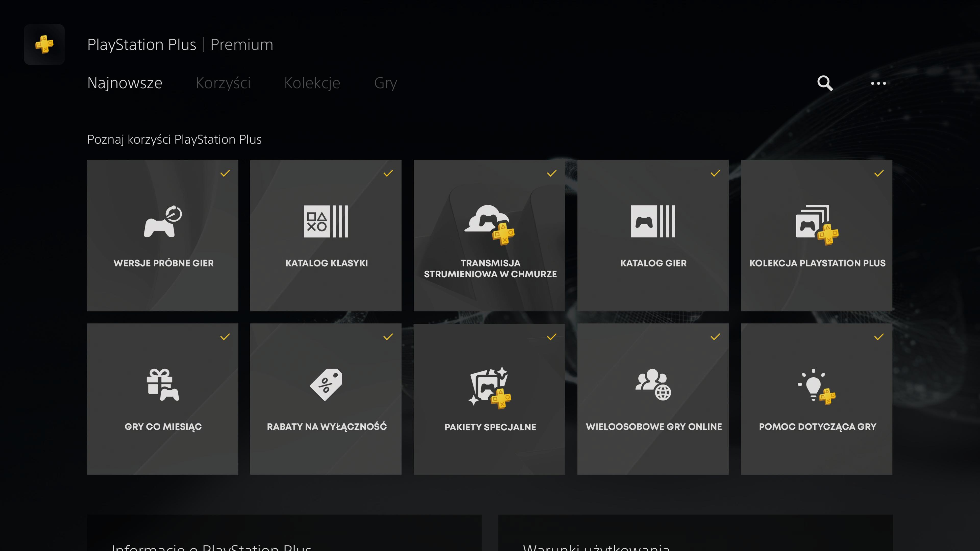Click checkmark on Wersje próbne gier tile
The width and height of the screenshot is (980, 551).
[x=225, y=173]
